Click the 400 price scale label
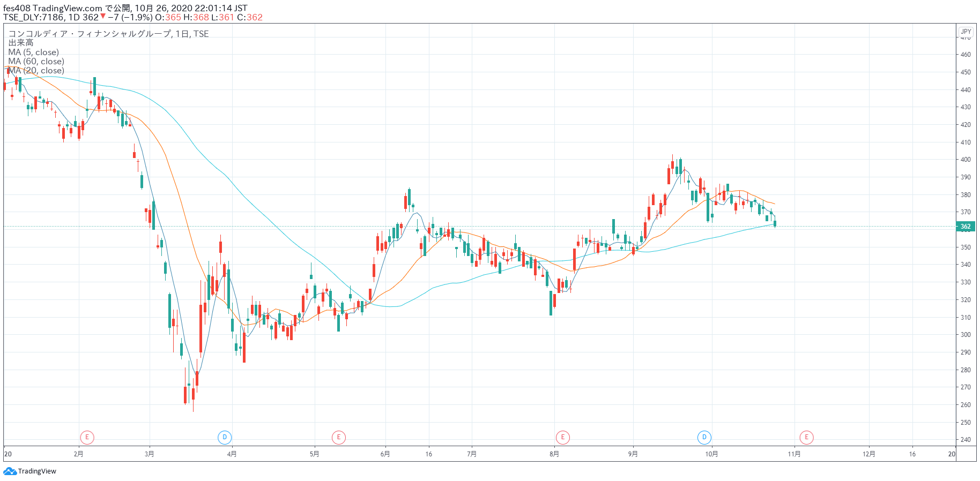 (966, 160)
